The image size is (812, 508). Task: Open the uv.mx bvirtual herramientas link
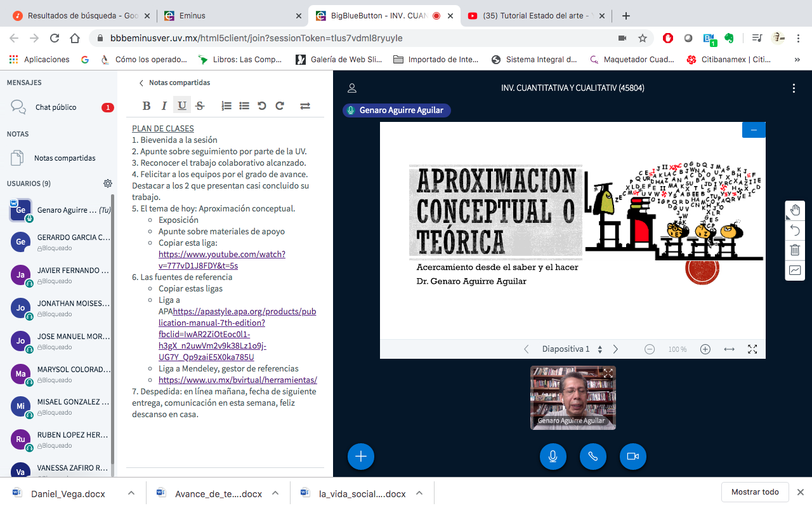click(238, 380)
